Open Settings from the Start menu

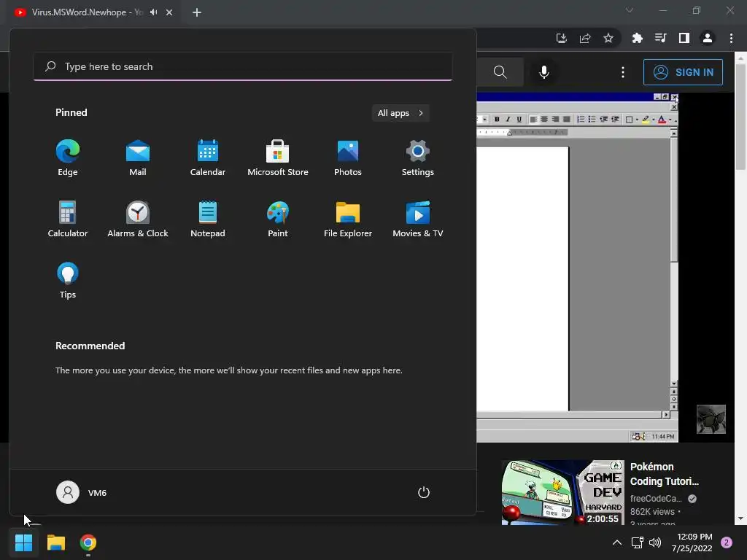click(418, 158)
